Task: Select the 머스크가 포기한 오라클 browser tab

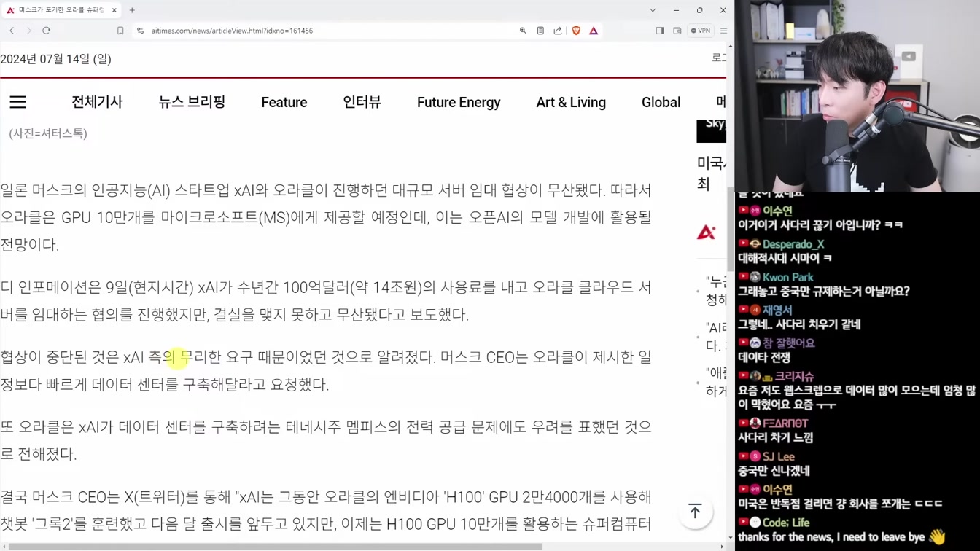Action: click(x=61, y=10)
